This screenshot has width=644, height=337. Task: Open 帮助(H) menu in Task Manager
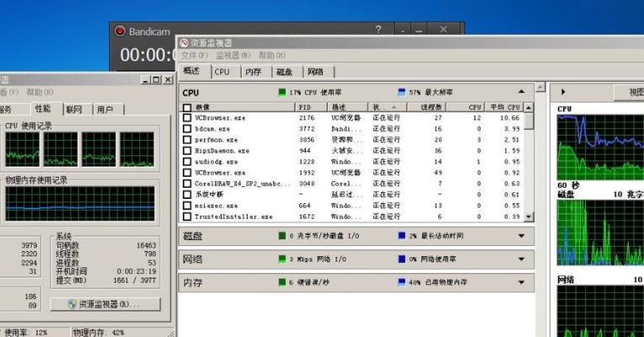40,93
